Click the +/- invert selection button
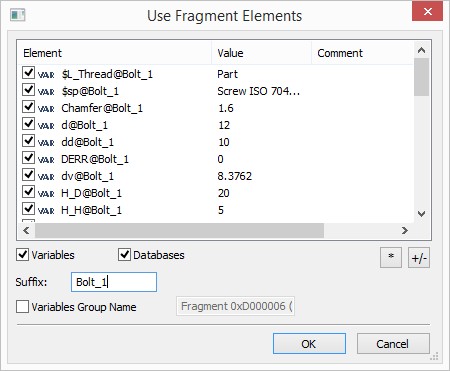The height and width of the screenshot is (371, 450). (419, 257)
